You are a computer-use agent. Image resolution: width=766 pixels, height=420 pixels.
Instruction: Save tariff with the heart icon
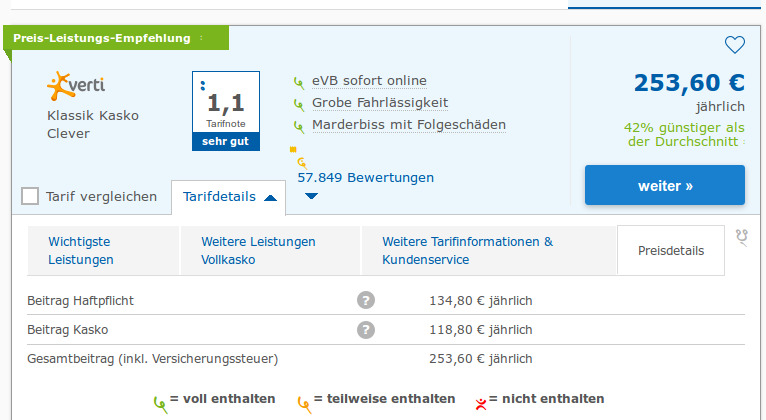pyautogui.click(x=735, y=45)
